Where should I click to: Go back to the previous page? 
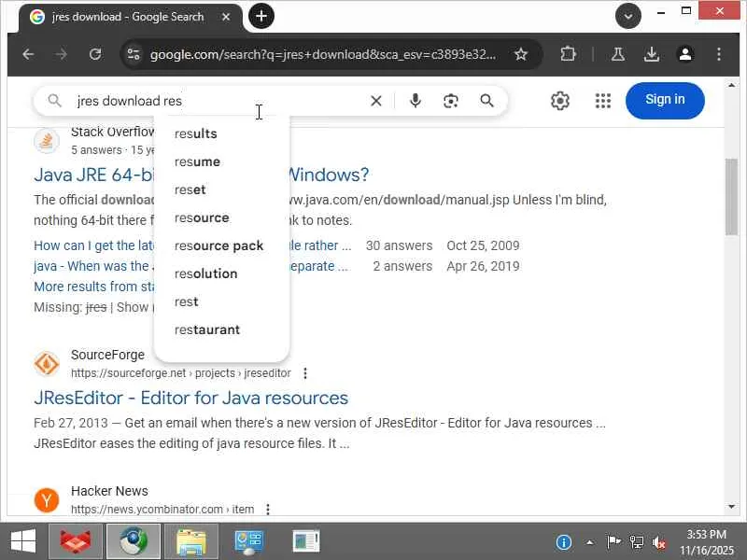(x=28, y=54)
